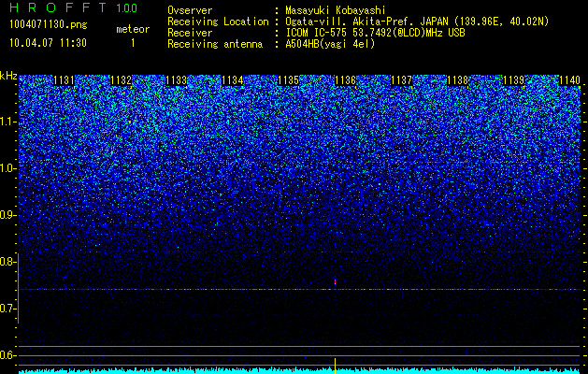588x374 pixels.
Task: Select the Ogata-vill. Akita-Pref. JAPAN location text
Action: click(417, 22)
